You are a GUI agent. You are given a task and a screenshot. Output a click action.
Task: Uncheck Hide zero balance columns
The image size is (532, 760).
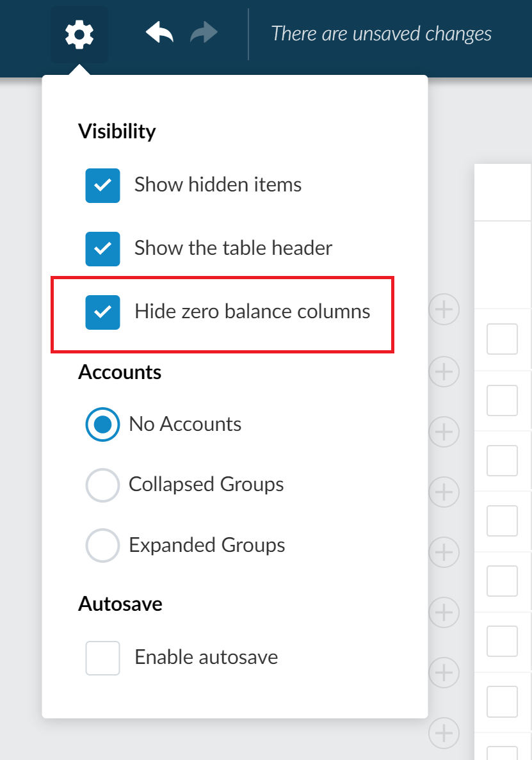click(102, 312)
